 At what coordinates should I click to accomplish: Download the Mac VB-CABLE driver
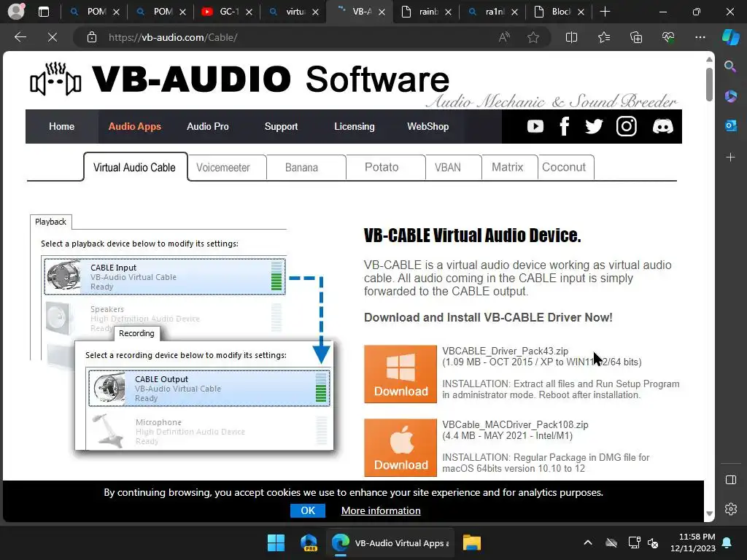point(400,448)
